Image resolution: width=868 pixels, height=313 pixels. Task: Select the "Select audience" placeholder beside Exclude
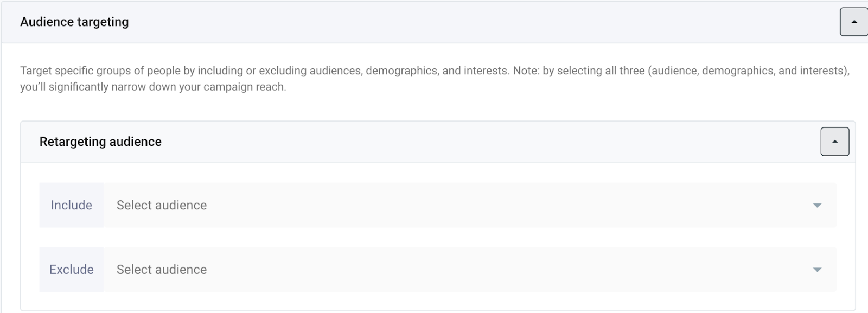click(162, 270)
